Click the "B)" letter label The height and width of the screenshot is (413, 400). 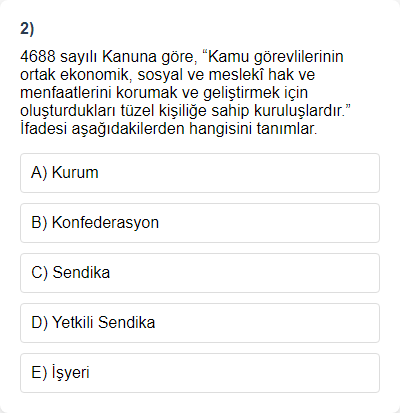click(39, 223)
